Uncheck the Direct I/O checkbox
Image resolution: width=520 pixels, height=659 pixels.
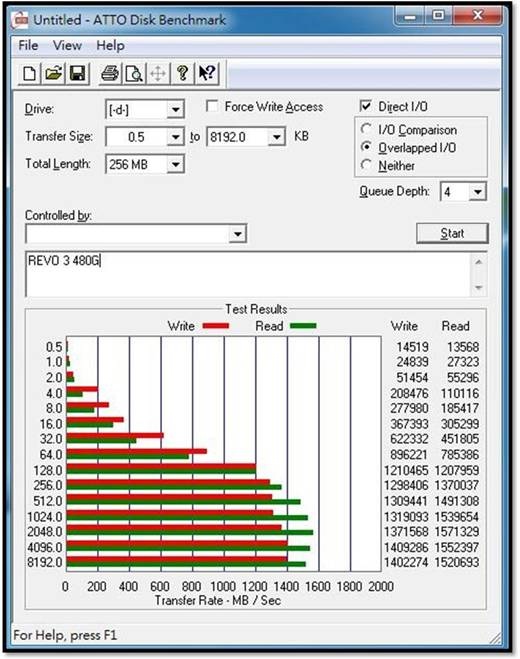point(366,106)
